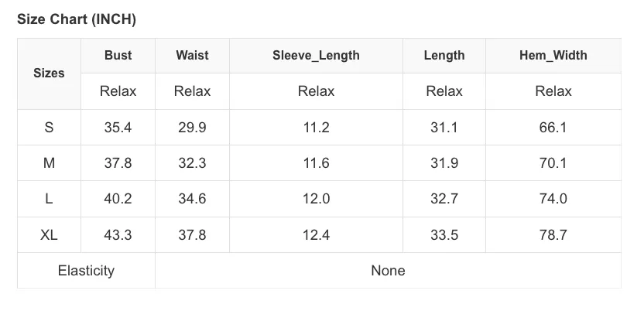Image resolution: width=644 pixels, height=311 pixels.
Task: Click the Size Chart (INCH) heading
Action: (x=77, y=19)
